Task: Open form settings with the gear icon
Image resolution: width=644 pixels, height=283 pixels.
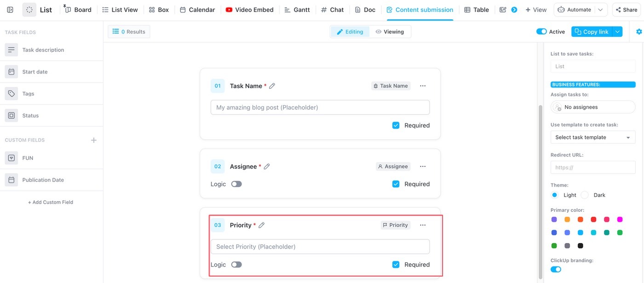Action: point(638,31)
